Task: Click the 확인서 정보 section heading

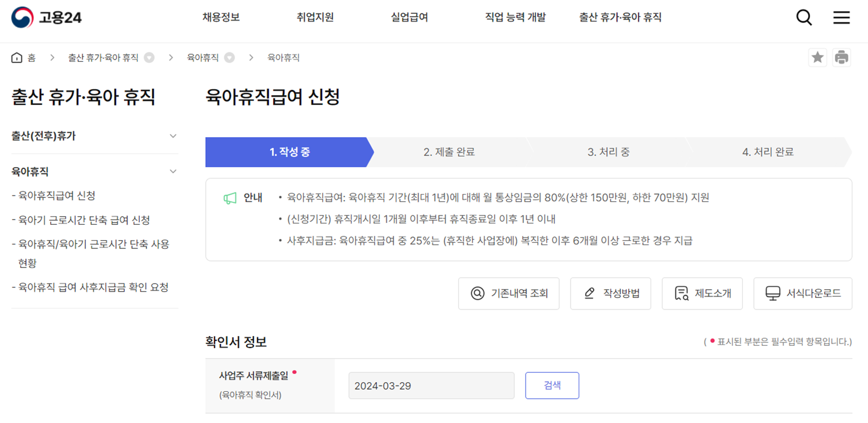Action: tap(236, 342)
